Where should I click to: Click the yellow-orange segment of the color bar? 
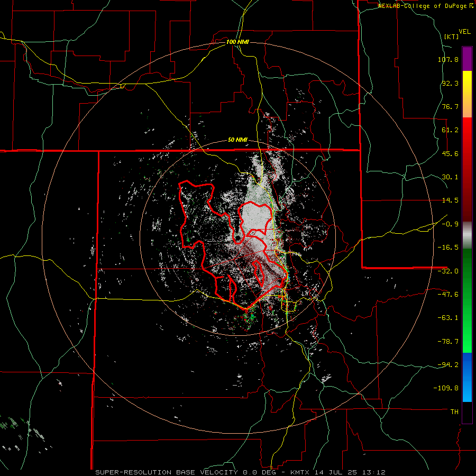[x=467, y=94]
